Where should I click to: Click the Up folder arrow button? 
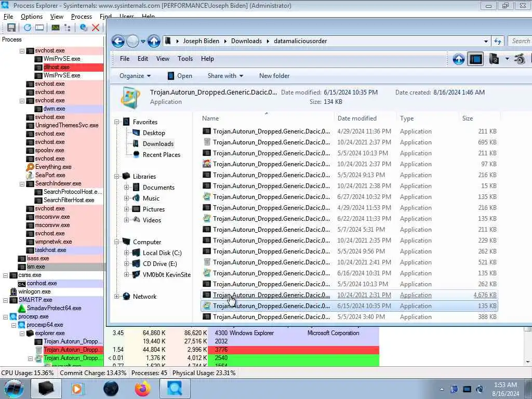point(154,42)
